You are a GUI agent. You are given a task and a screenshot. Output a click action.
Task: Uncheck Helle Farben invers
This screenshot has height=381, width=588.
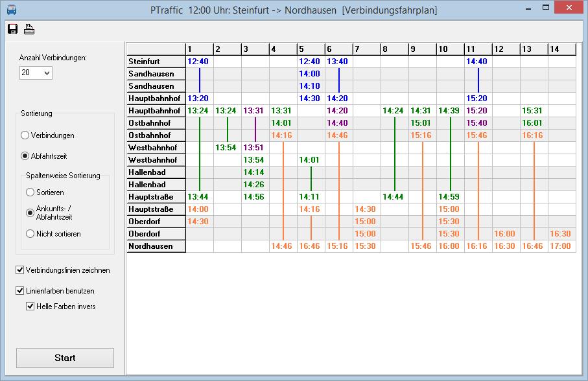(x=30, y=306)
